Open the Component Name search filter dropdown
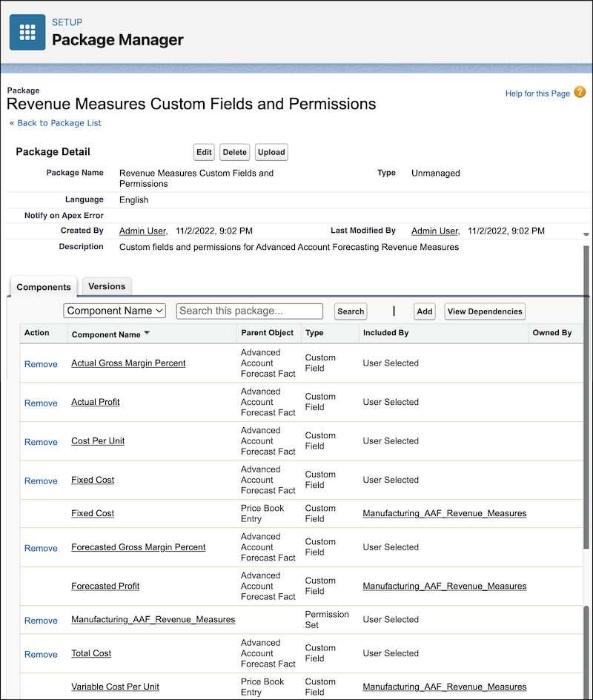 pyautogui.click(x=115, y=311)
